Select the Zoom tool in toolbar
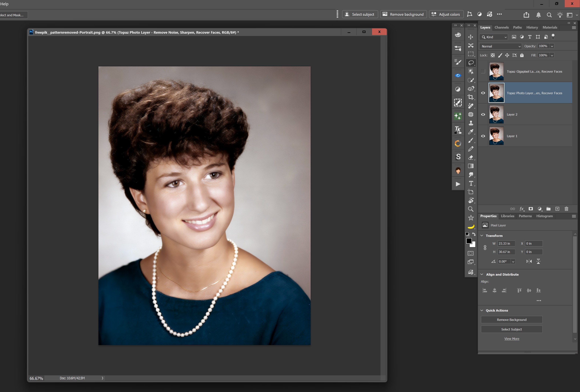 470,209
